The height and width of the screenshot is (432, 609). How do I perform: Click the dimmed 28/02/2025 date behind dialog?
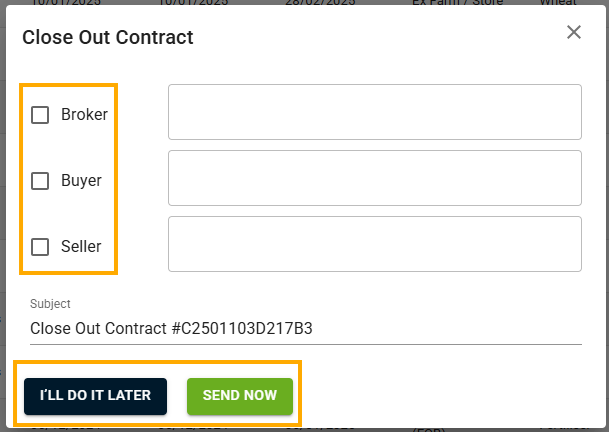pos(320,2)
